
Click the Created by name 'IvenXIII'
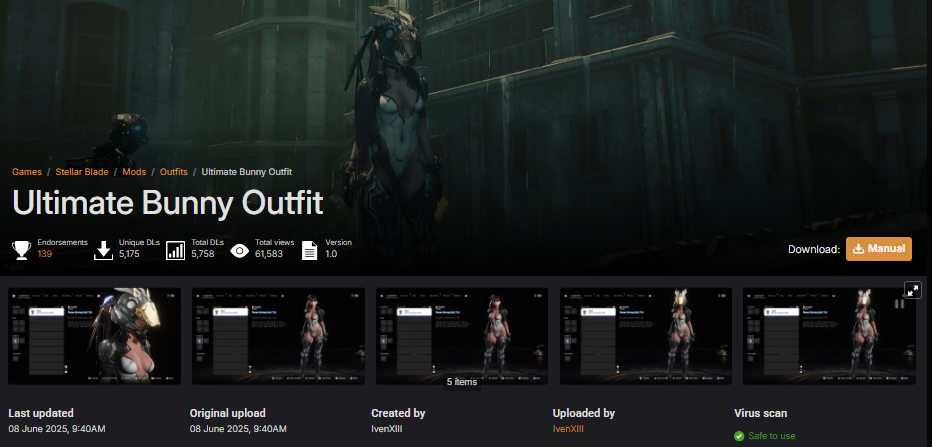tap(387, 429)
